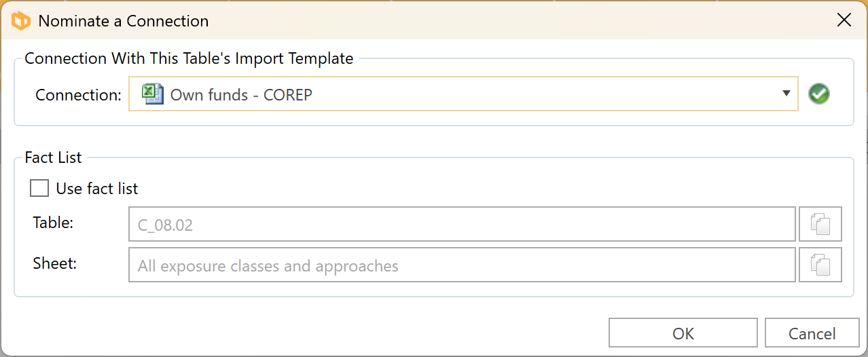
Task: Click the orange app logo in title bar
Action: (x=21, y=20)
